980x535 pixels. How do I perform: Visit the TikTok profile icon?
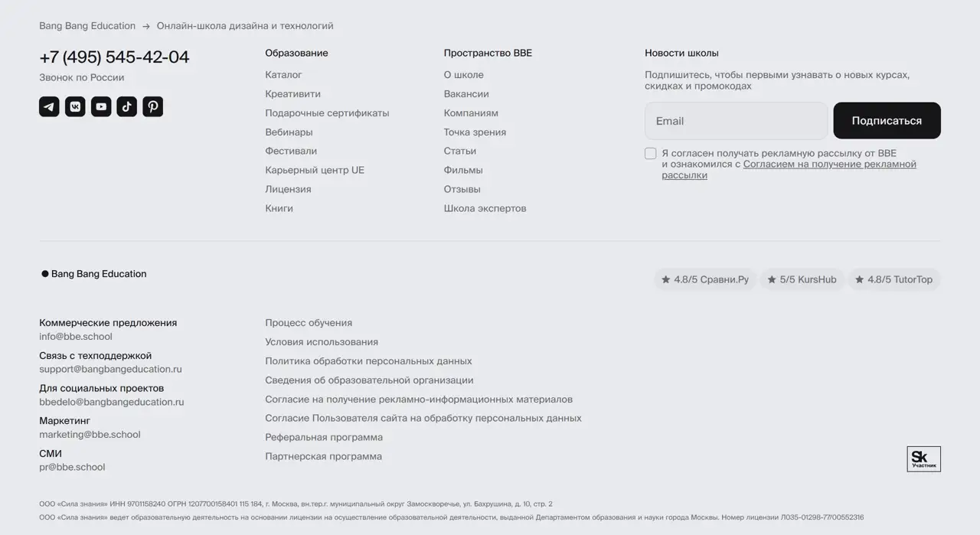click(x=127, y=106)
